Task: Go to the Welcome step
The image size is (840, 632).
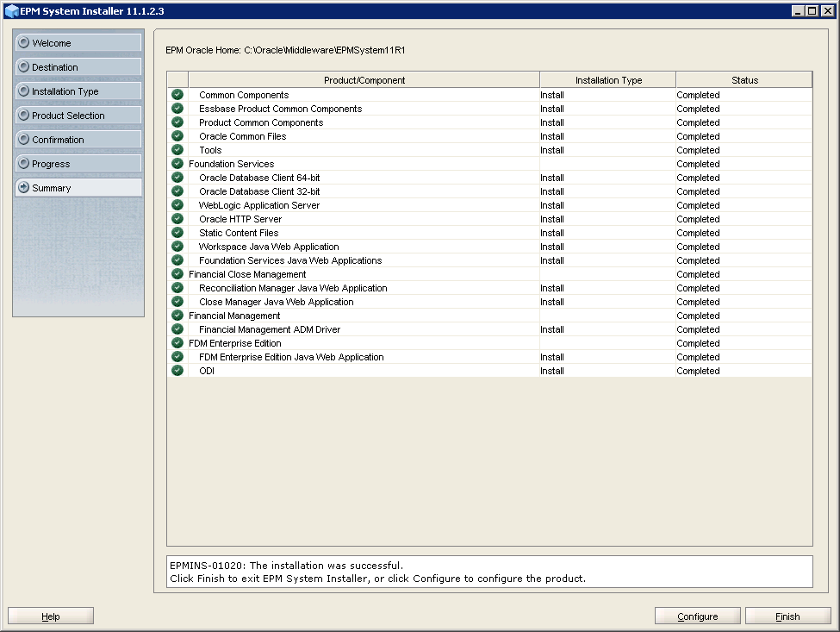Action: pyautogui.click(x=78, y=43)
